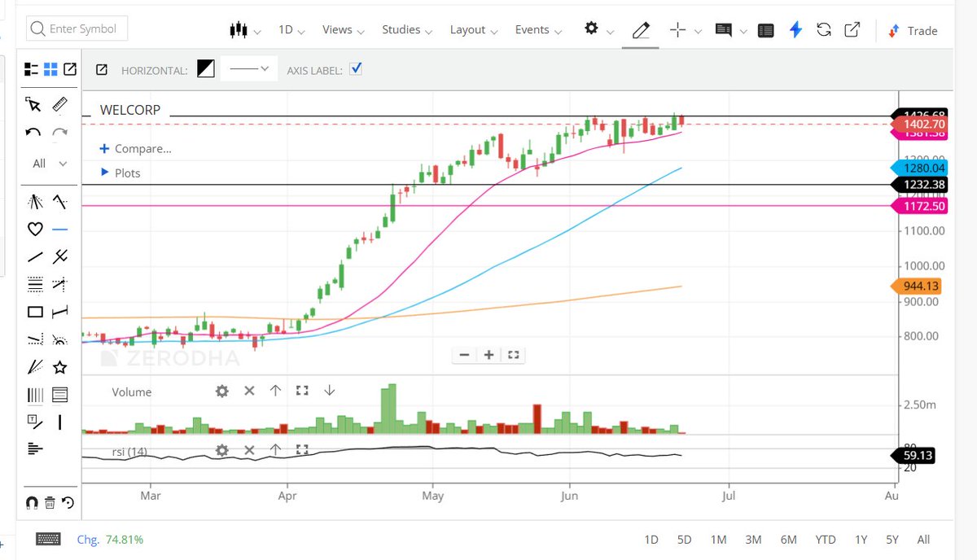Select the Fibonacci retracement lines tool
Screen dimensions: 977x560
(x=35, y=284)
